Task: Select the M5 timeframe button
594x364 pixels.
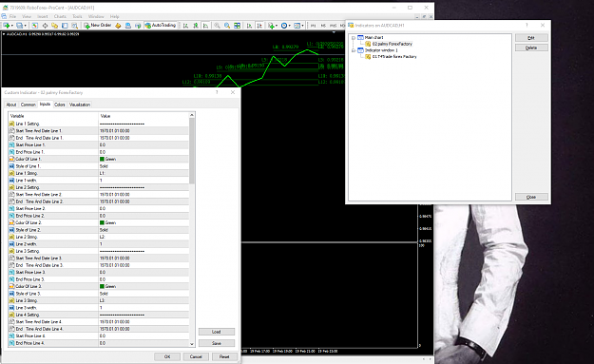Action: coord(323,26)
